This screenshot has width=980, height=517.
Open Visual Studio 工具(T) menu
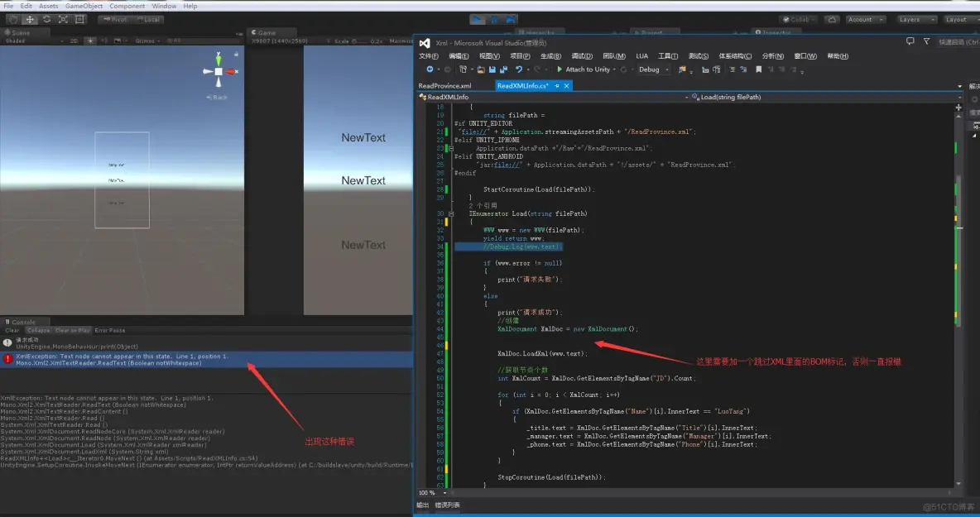pyautogui.click(x=667, y=56)
